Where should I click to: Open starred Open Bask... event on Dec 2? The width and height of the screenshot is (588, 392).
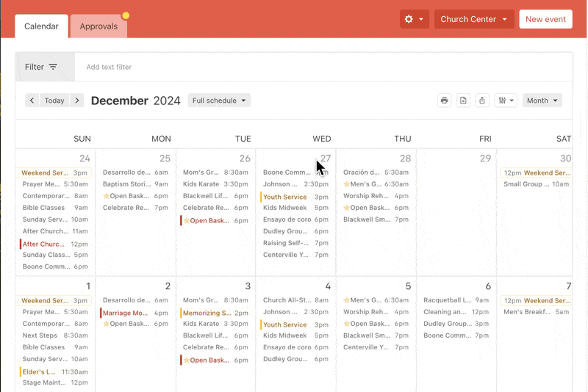coord(135,324)
